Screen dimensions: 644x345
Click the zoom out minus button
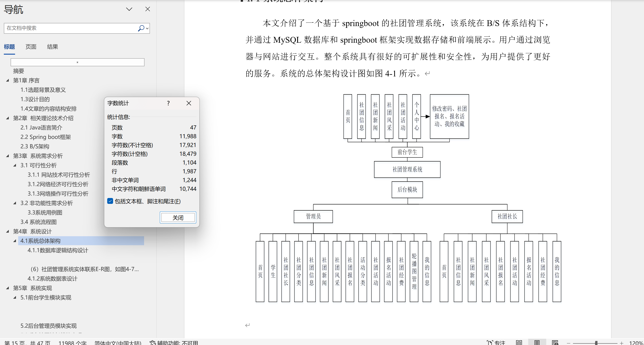568,343
